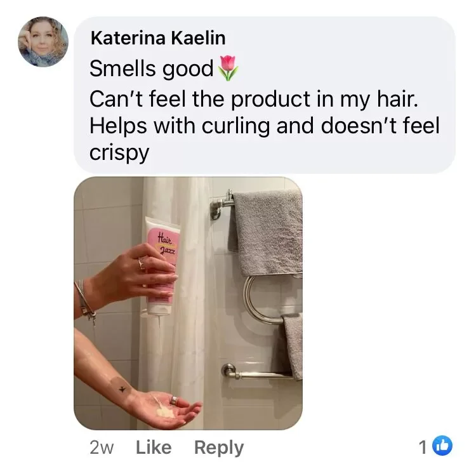The height and width of the screenshot is (476, 476).
Task: Click the Katerina Kaelin name link
Action: point(158,38)
